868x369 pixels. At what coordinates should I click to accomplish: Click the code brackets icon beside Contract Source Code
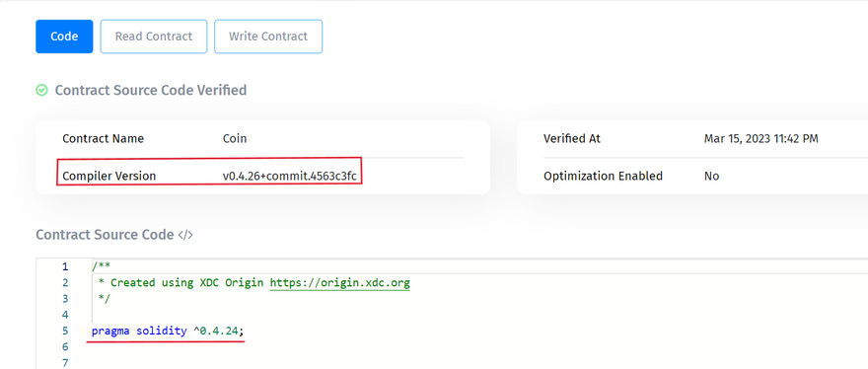click(185, 235)
